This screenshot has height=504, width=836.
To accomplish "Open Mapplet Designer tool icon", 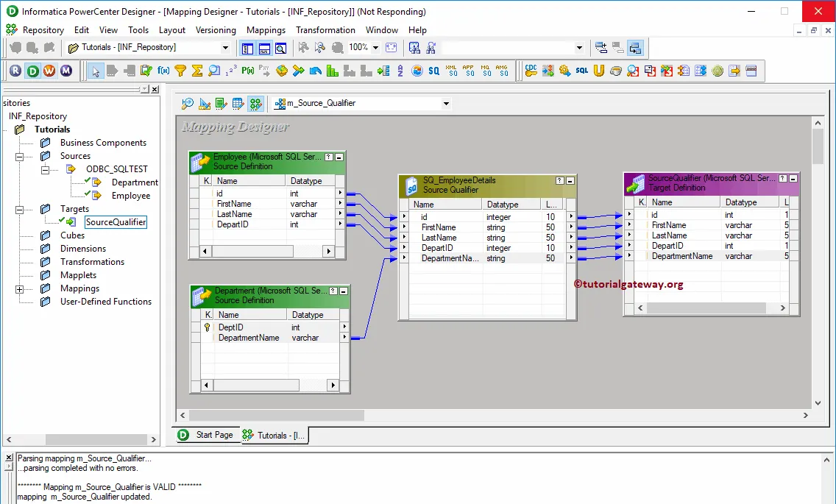I will [238, 104].
